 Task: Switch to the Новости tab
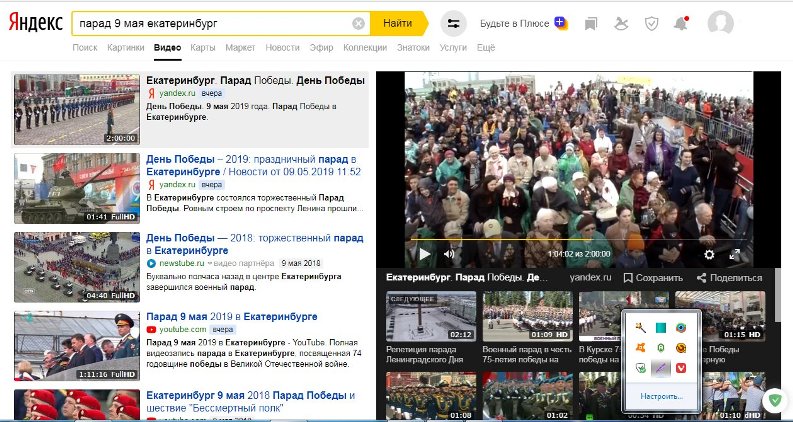coord(282,47)
